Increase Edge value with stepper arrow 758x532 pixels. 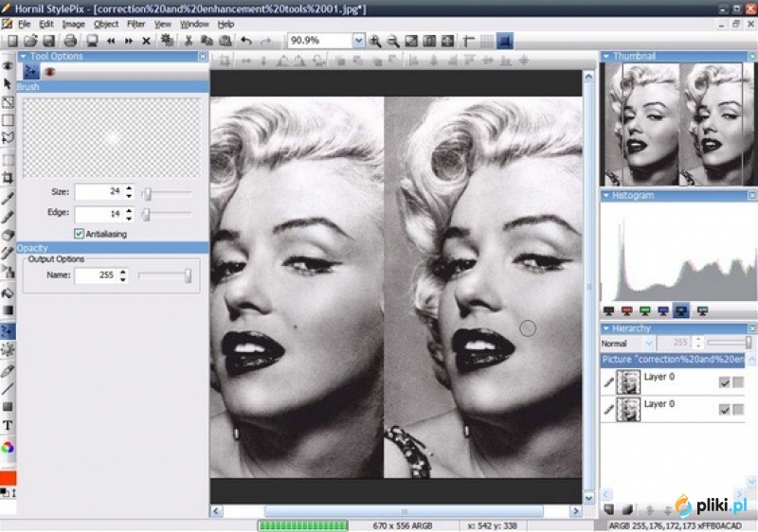pyautogui.click(x=129, y=209)
